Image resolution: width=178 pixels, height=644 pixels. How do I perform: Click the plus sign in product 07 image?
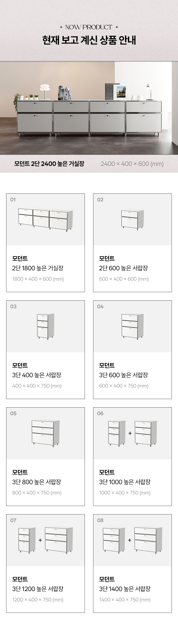[40, 540]
